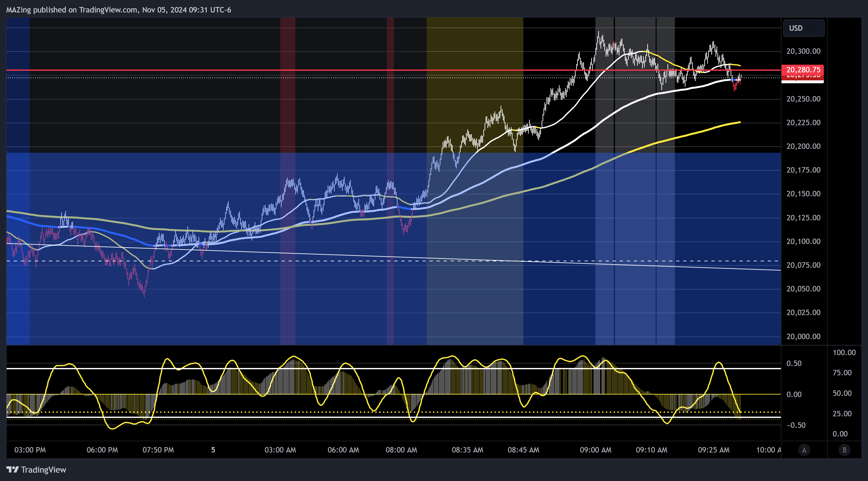Click the 08:35 AM time axis label

[467, 450]
